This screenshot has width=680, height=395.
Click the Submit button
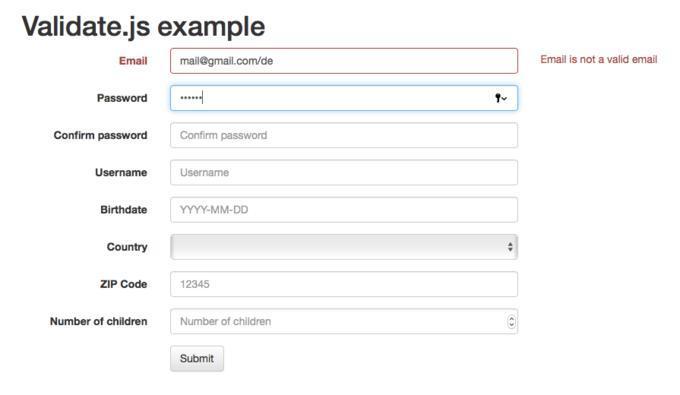pyautogui.click(x=197, y=359)
